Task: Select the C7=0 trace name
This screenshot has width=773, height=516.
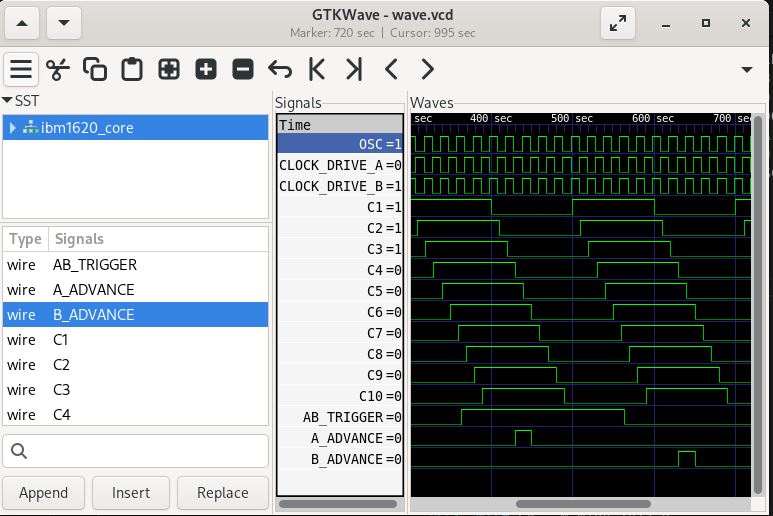Action: 340,333
